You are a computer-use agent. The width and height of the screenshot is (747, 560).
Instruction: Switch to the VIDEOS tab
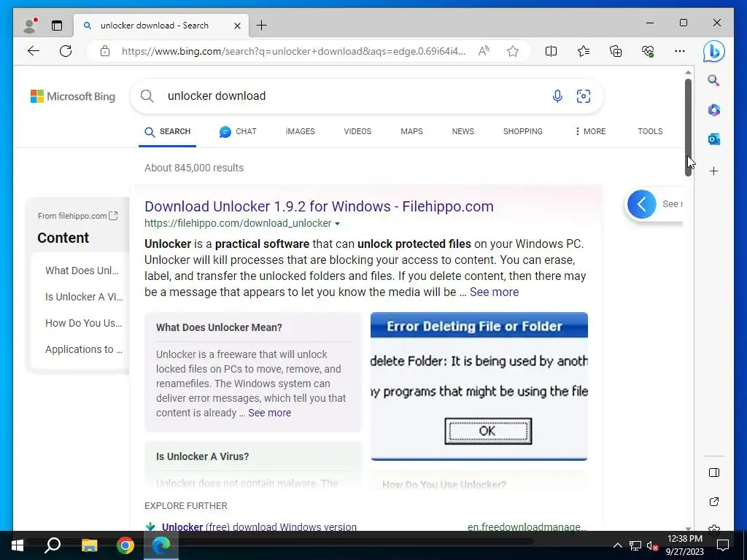pos(357,131)
